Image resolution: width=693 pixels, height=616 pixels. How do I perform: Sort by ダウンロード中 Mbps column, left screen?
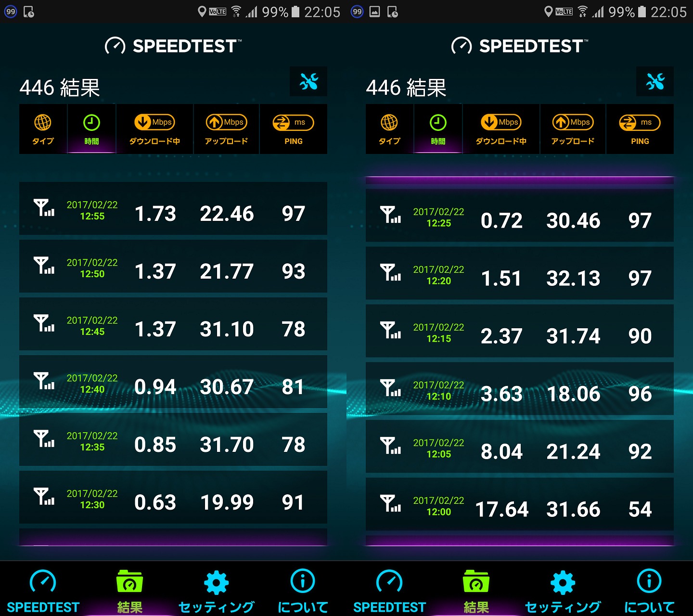pos(154,129)
